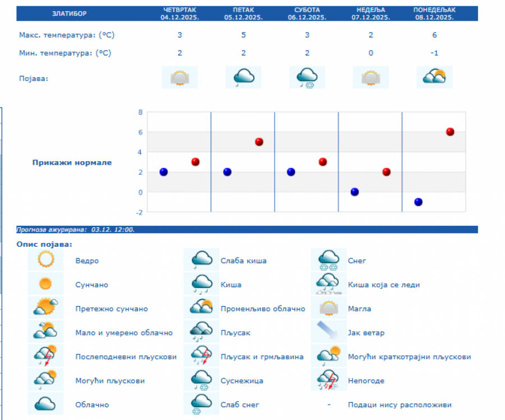This screenshot has height=420, width=505.
Task: Click Thursday's fog forecast icon
Action: pyautogui.click(x=180, y=77)
